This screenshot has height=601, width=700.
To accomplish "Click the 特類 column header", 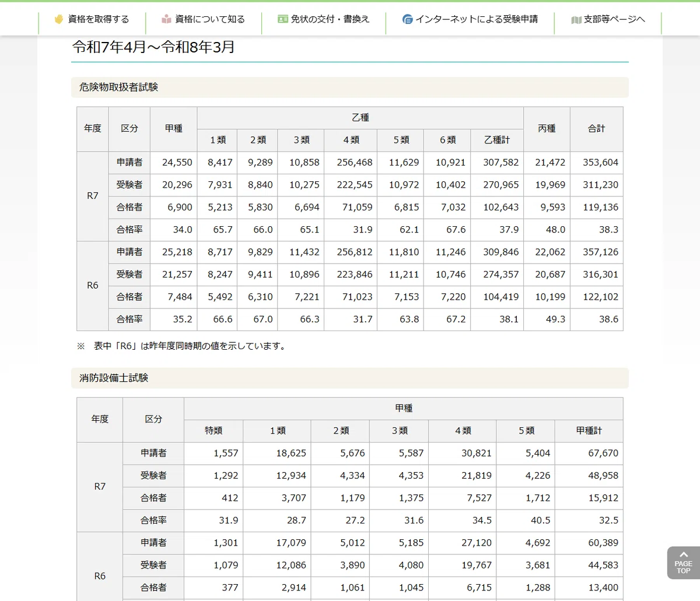I will pos(213,431).
